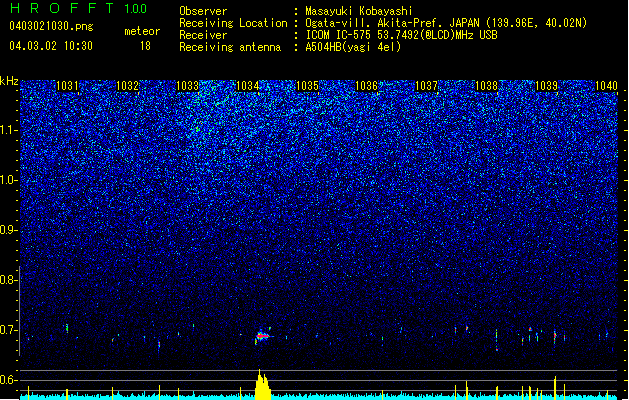Click the 0.7 kHz frequency label

click(x=8, y=330)
